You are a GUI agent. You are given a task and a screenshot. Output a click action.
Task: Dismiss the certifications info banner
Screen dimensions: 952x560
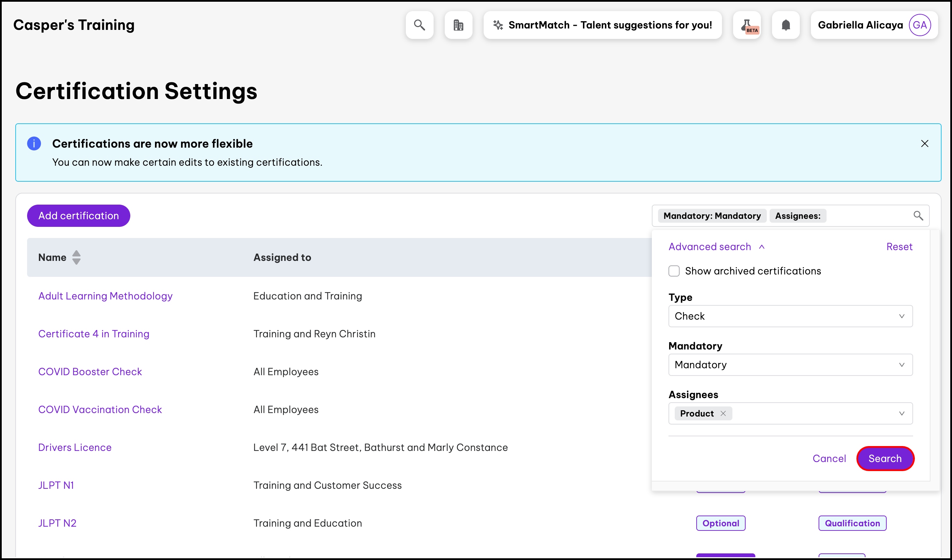tap(925, 143)
